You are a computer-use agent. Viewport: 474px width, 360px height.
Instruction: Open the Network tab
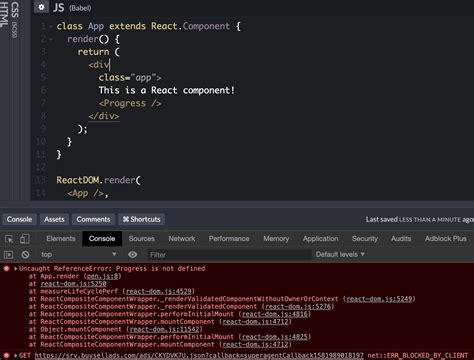click(182, 239)
